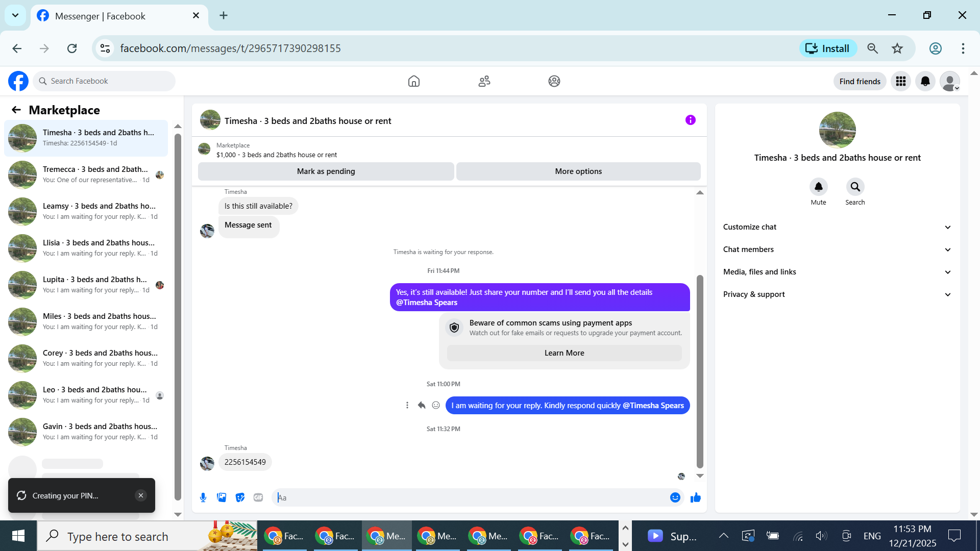980x551 pixels.
Task: Attach a photo file to the message
Action: pos(222,497)
